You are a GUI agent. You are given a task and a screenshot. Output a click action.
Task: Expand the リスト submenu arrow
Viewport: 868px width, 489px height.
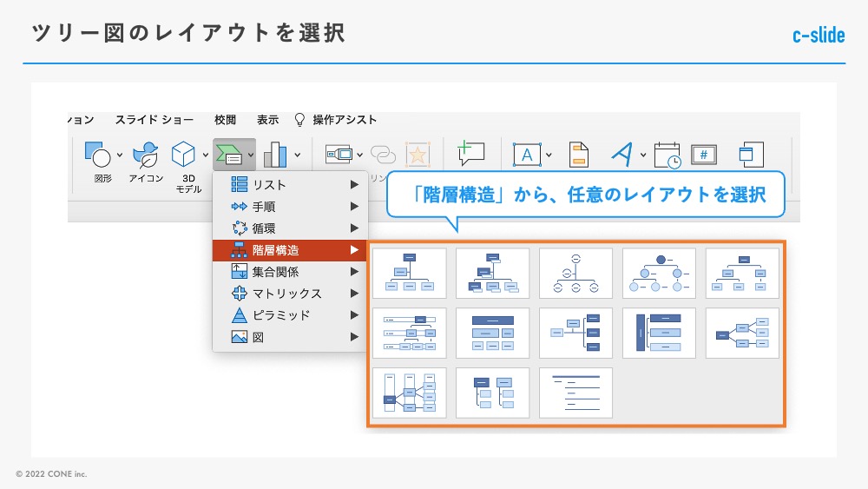354,184
